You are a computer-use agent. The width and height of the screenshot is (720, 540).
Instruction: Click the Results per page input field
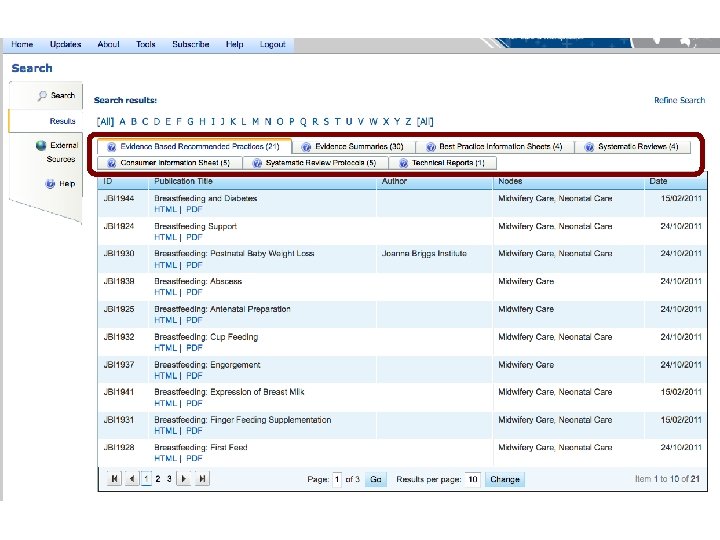pyautogui.click(x=472, y=479)
